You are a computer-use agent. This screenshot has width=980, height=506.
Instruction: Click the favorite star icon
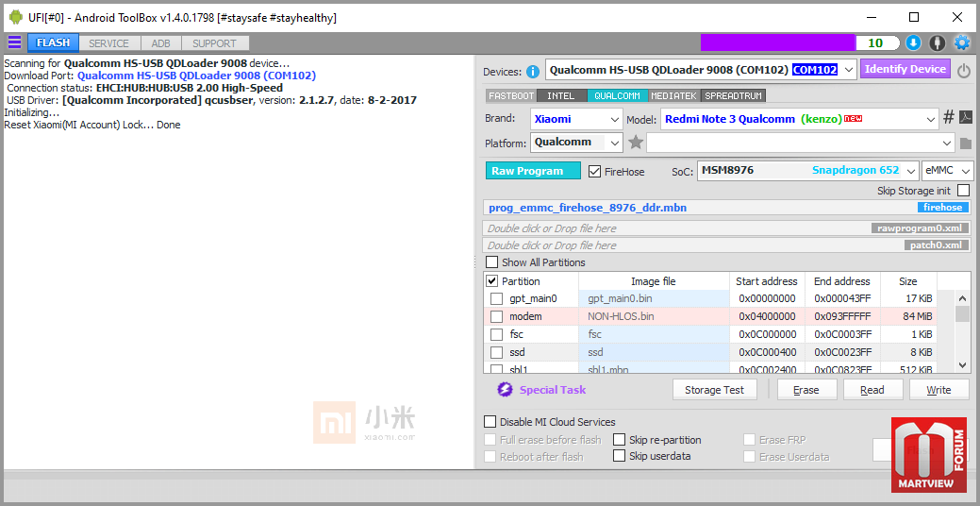coord(636,143)
